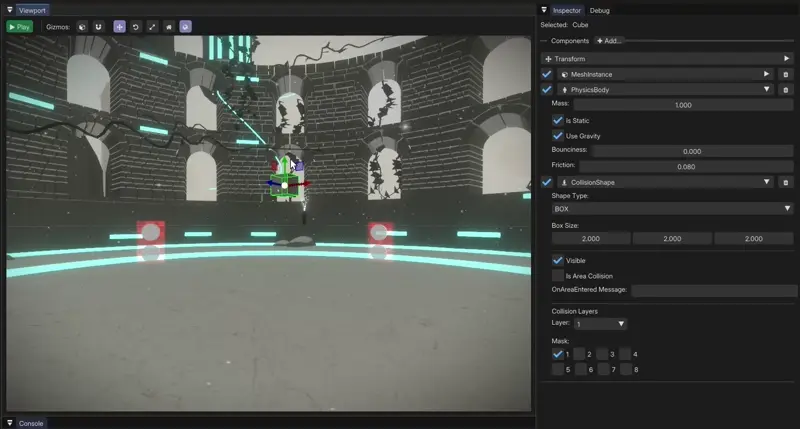
Task: Select the Rotate gizmo tool
Action: point(136,27)
